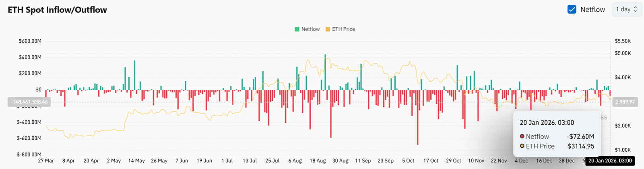Click the $600.00M left axis label
This screenshot has width=644, height=169.
(x=30, y=41)
